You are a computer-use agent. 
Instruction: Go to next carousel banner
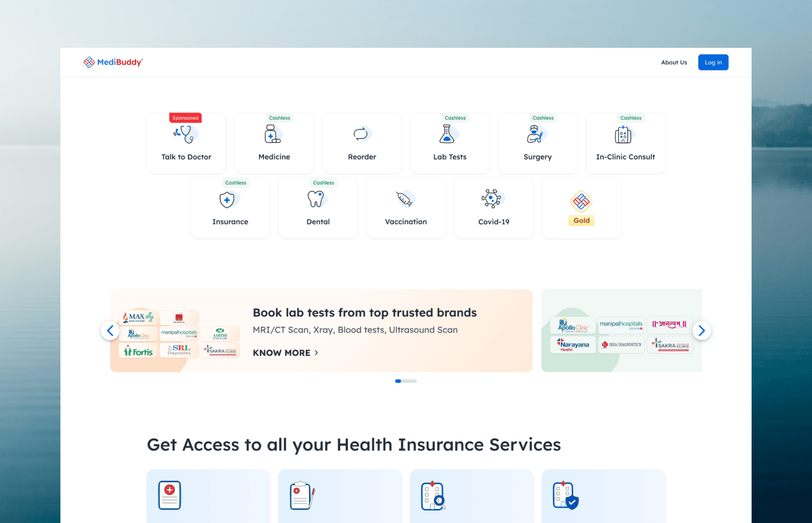point(701,331)
